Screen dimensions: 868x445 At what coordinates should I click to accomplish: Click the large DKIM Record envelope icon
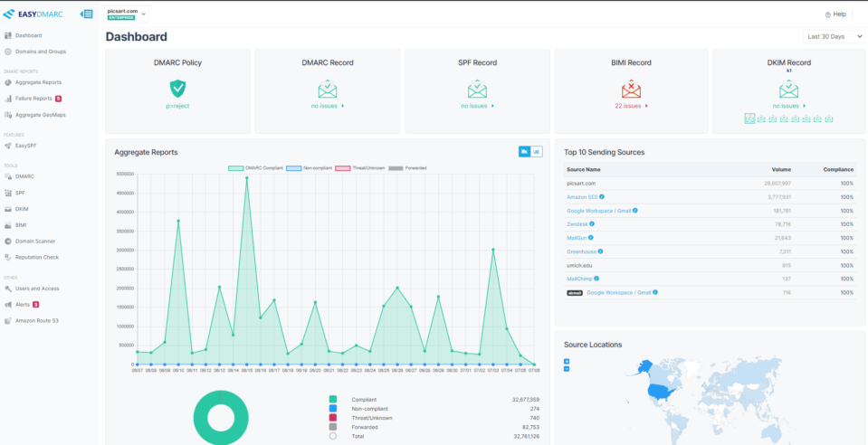[789, 89]
